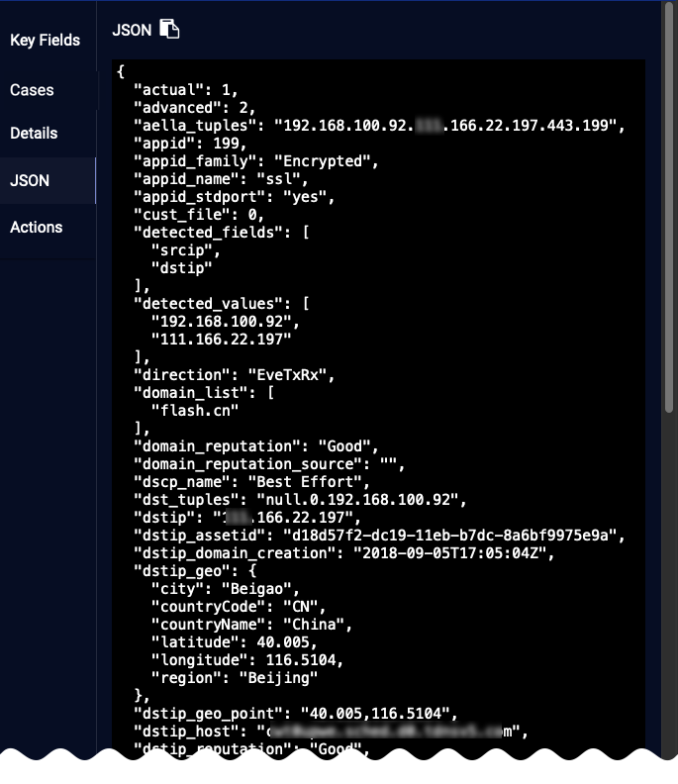Click the JSON panel heading text
Screen dimensions: 678x784
tap(132, 31)
